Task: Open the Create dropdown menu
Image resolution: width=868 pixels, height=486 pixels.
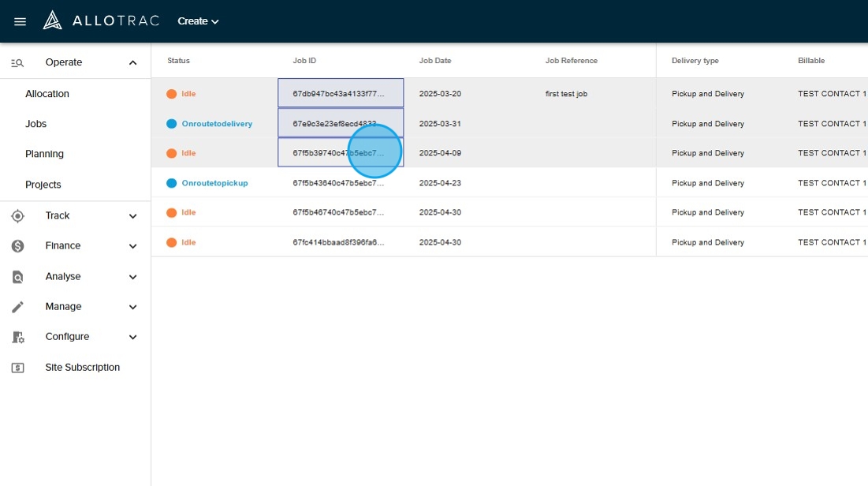Action: click(198, 21)
